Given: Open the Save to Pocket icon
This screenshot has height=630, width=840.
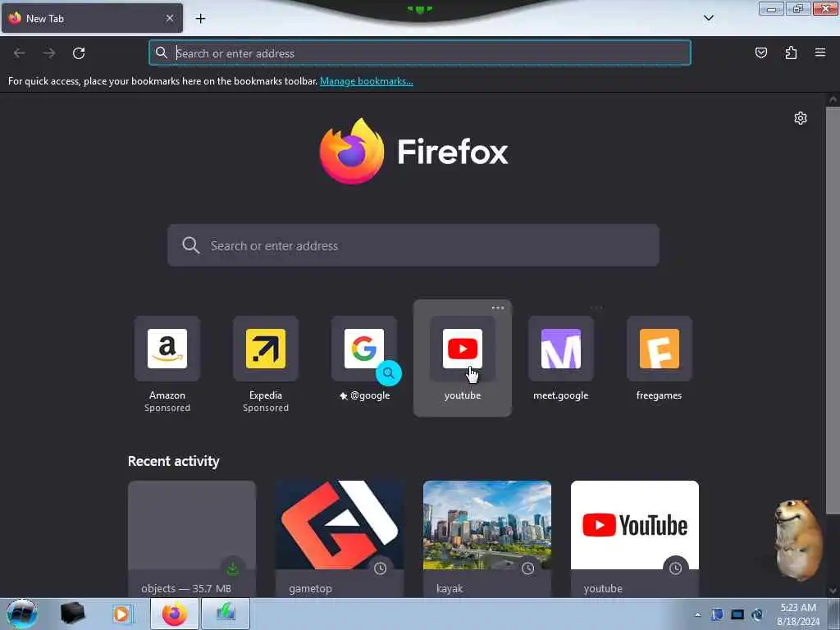Looking at the screenshot, I should click(x=760, y=52).
